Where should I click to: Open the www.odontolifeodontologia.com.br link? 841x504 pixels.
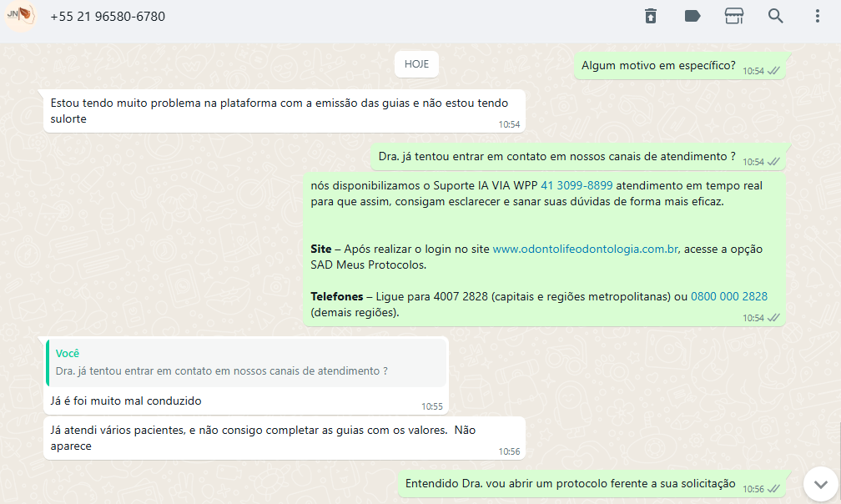585,249
